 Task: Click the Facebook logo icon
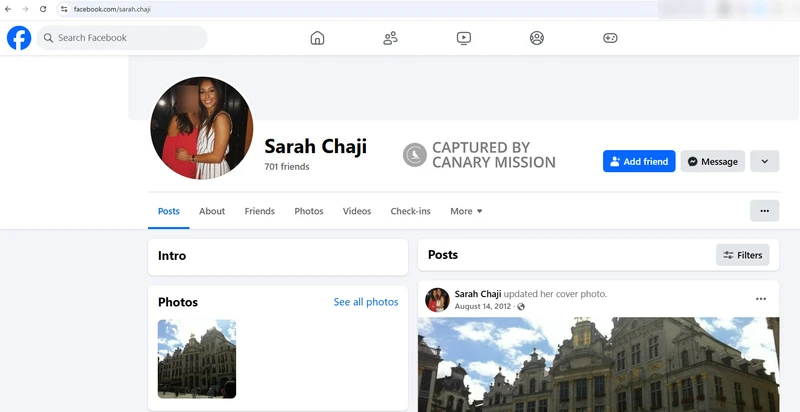point(19,38)
